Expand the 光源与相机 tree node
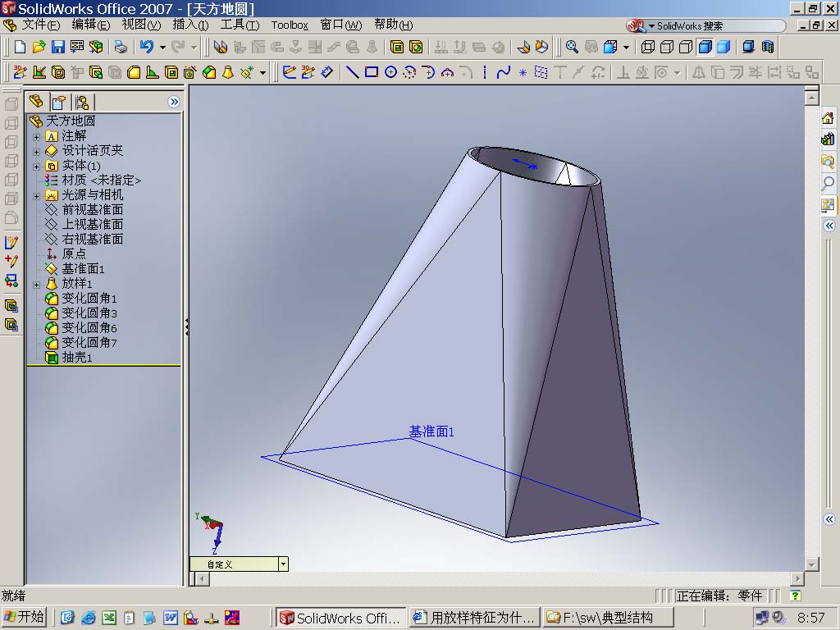The height and width of the screenshot is (630, 840). pos(36,196)
